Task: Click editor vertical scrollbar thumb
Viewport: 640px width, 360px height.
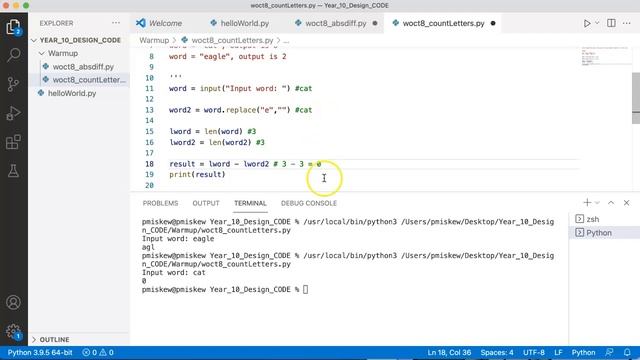Action: tap(636, 98)
